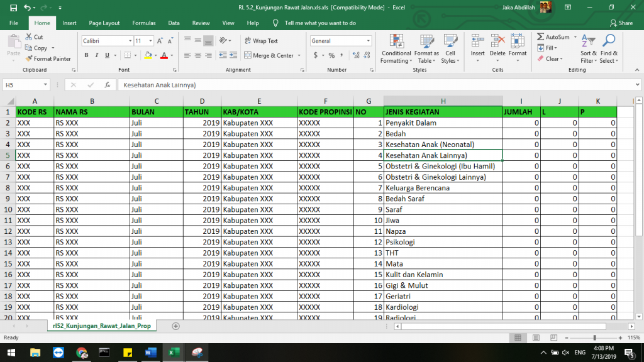
Task: Select cell containing 'Penyakit Dalam'
Action: (442, 123)
